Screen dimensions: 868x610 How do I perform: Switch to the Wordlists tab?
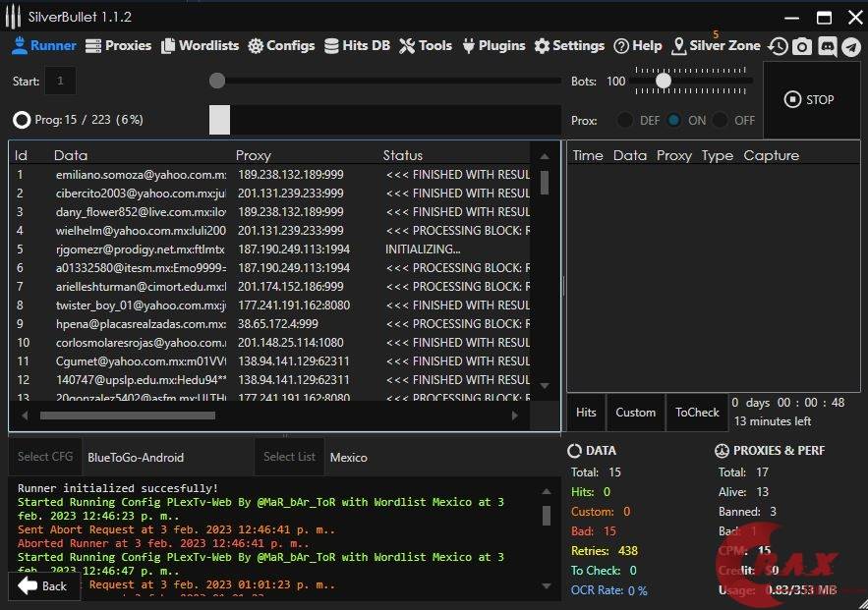pyautogui.click(x=200, y=45)
